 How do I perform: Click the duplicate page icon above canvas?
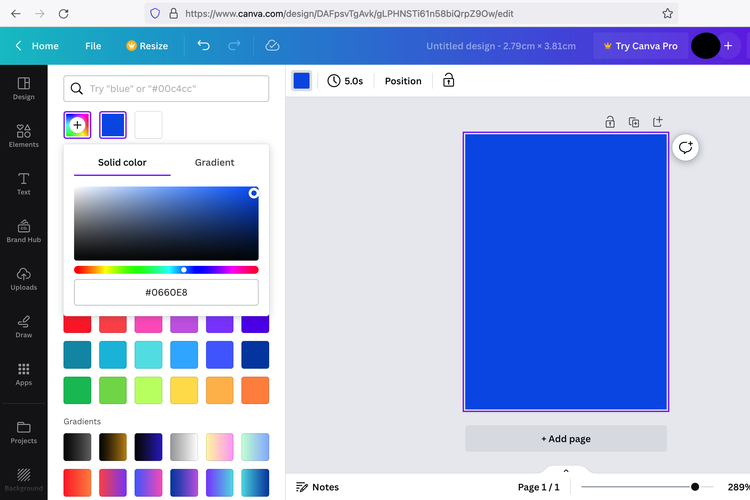click(x=633, y=122)
